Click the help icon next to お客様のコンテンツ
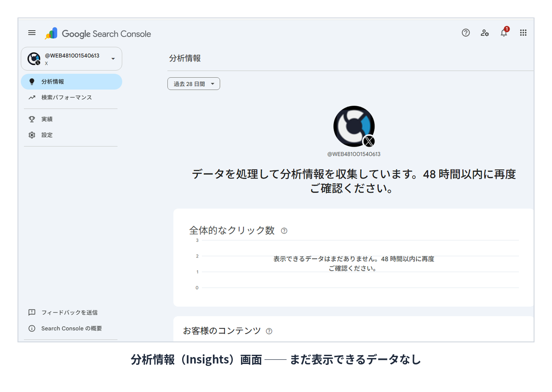 point(269,331)
